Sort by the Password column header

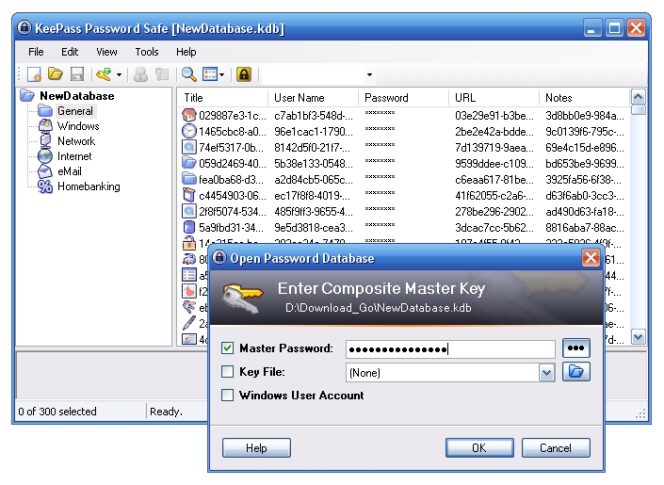[x=404, y=98]
